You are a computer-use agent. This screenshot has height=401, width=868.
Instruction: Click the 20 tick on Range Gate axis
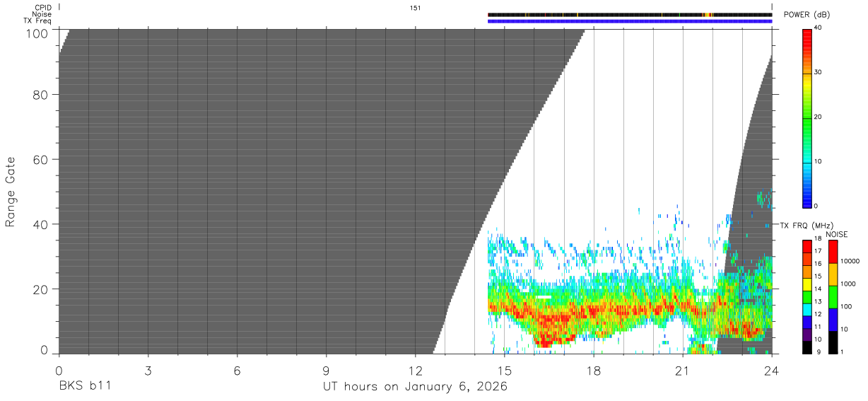[x=40, y=289]
